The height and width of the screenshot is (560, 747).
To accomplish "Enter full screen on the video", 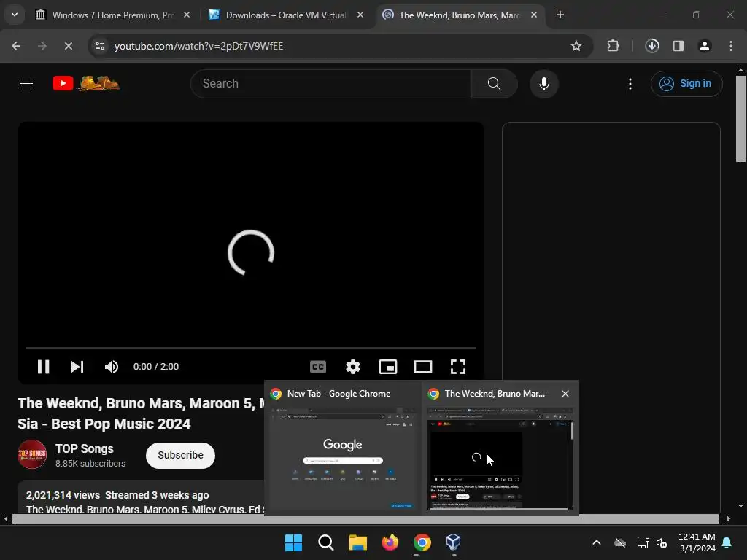I will [x=458, y=367].
